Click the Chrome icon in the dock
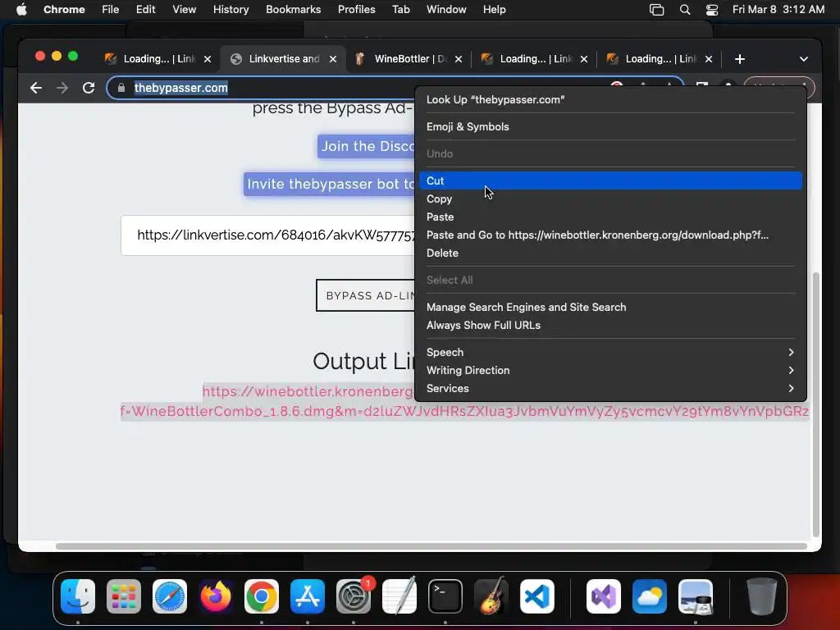This screenshot has height=630, width=840. (x=262, y=596)
